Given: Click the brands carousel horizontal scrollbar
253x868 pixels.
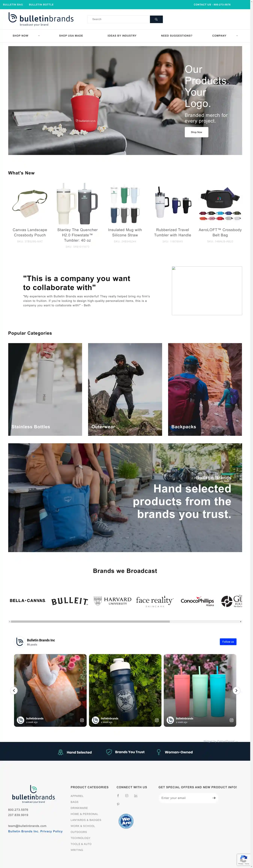Looking at the screenshot, I should (125, 621).
